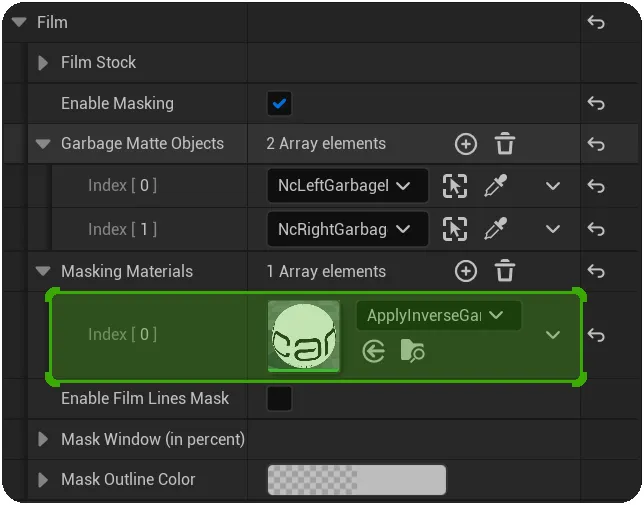This screenshot has height=505, width=644.
Task: Expand Mask Window (in percent)
Action: coord(43,439)
